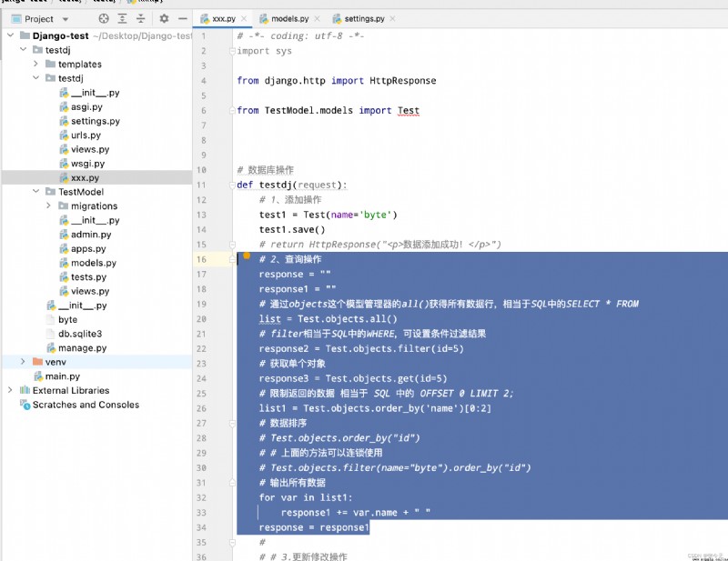The height and width of the screenshot is (561, 728).
Task: Select urls.py in project tree
Action: pyautogui.click(x=86, y=135)
